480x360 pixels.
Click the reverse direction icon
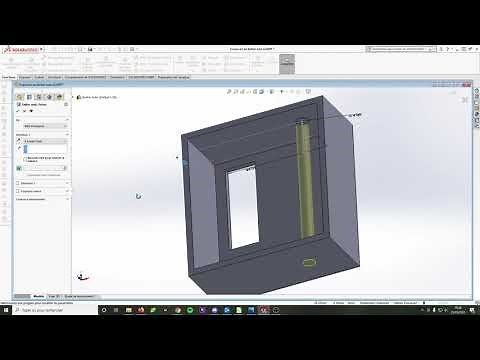coord(19,141)
